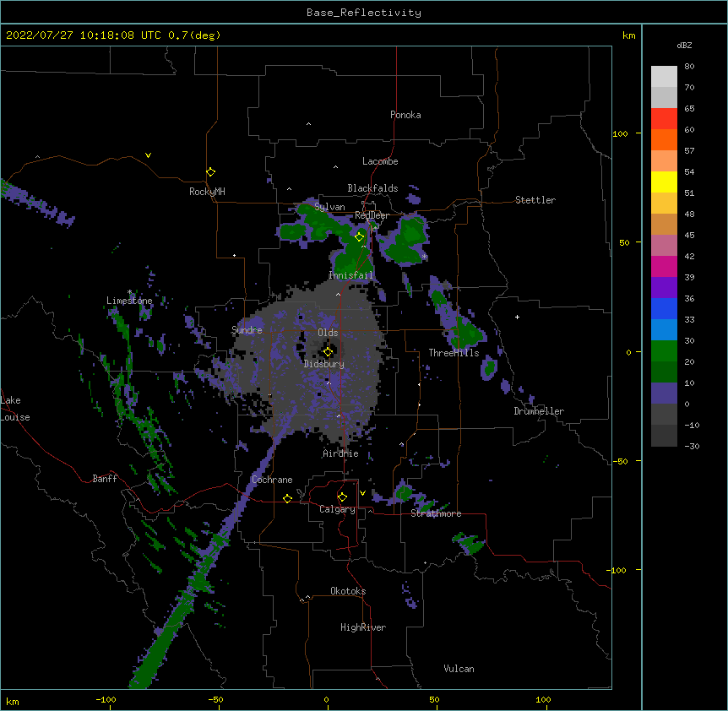Click the HighRiver label
The height and width of the screenshot is (711, 728).
(363, 627)
